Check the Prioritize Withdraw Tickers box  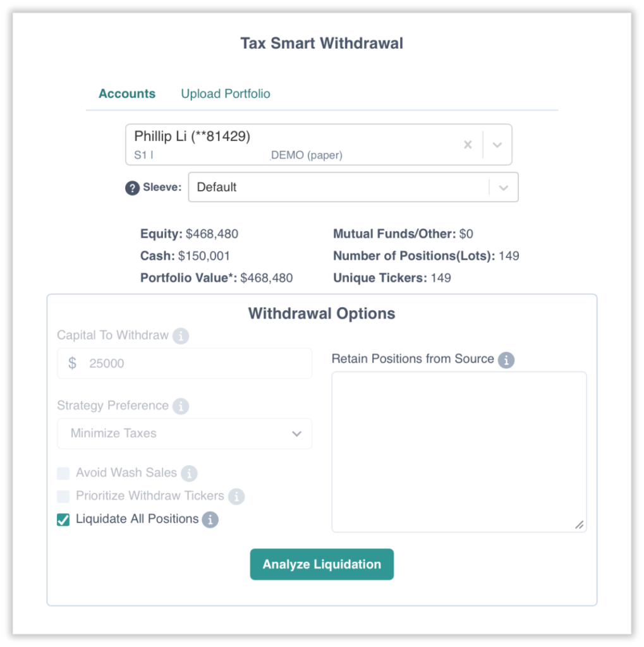pos(63,497)
